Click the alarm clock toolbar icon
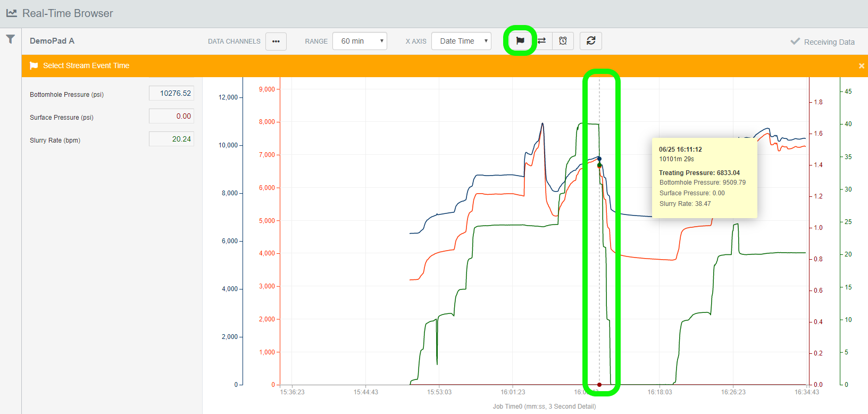 tap(563, 41)
